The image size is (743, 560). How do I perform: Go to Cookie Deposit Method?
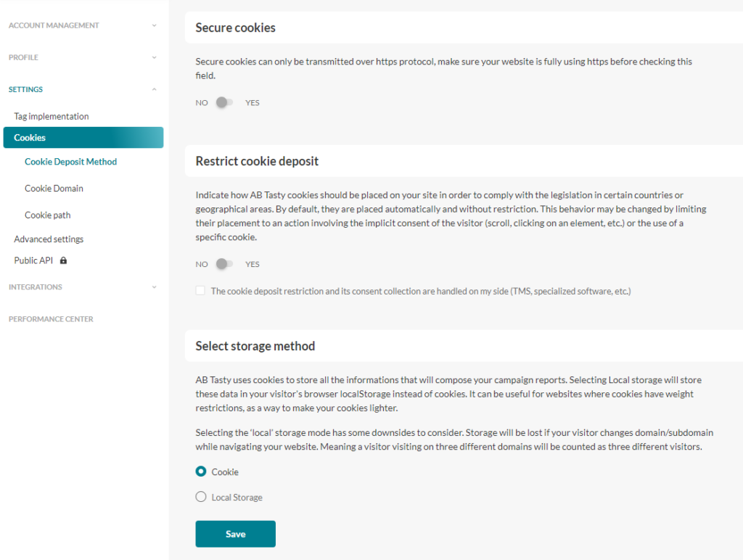tap(70, 162)
